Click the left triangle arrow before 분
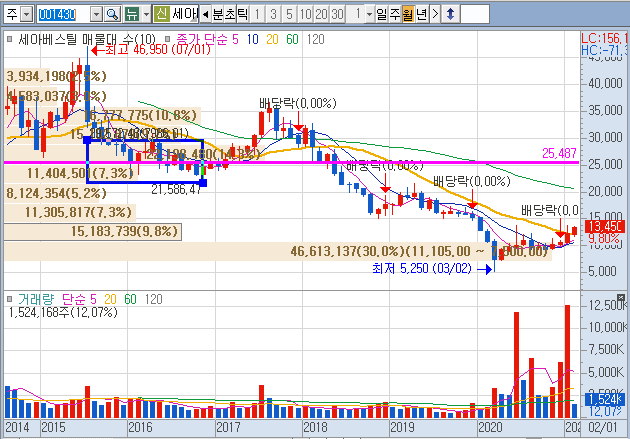 [x=205, y=15]
